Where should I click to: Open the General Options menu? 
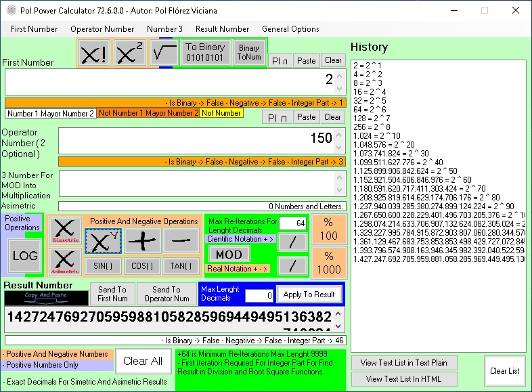coord(290,29)
